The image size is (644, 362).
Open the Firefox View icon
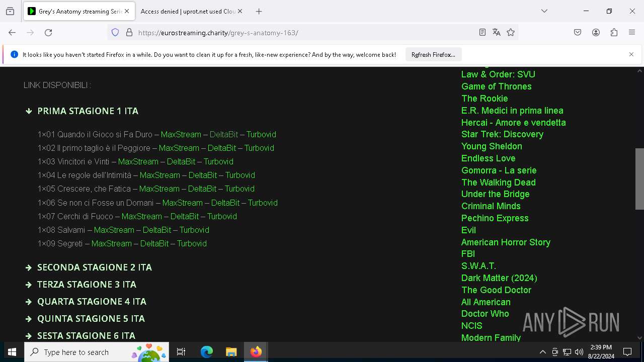click(10, 11)
